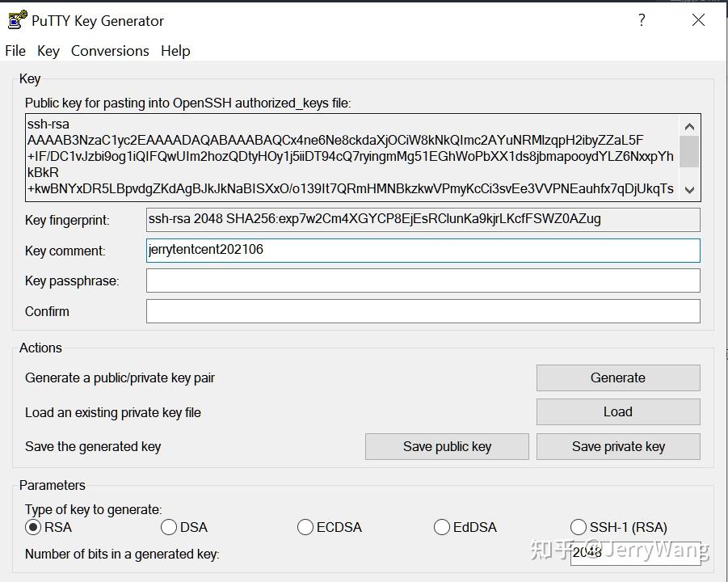Open the Key menu
Image resolution: width=728 pixels, height=582 pixels.
point(48,50)
